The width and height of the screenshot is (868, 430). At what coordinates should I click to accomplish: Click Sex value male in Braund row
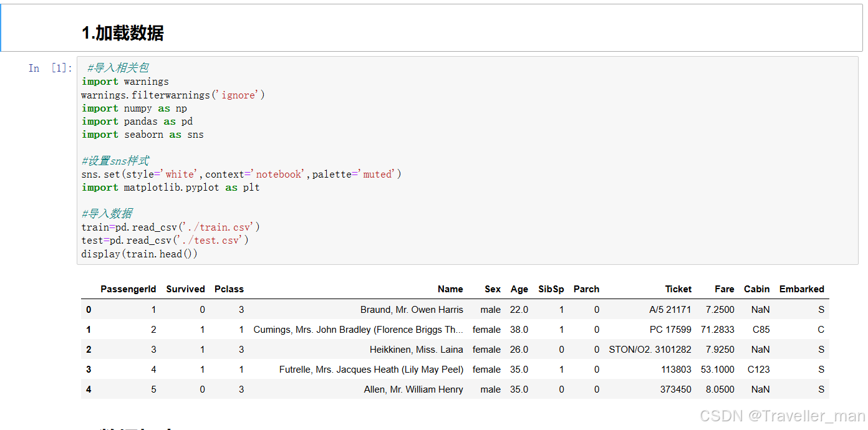(491, 310)
